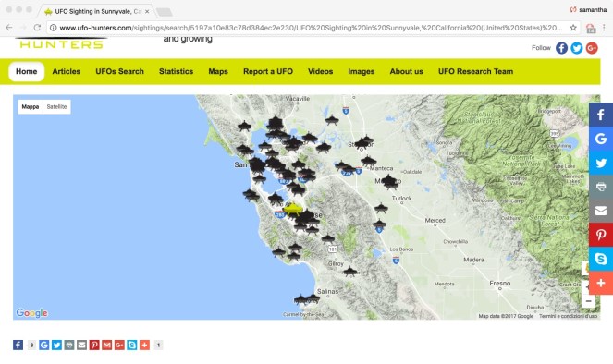Open the Chrome three-dot menu
This screenshot has height=364, width=613.
click(604, 28)
